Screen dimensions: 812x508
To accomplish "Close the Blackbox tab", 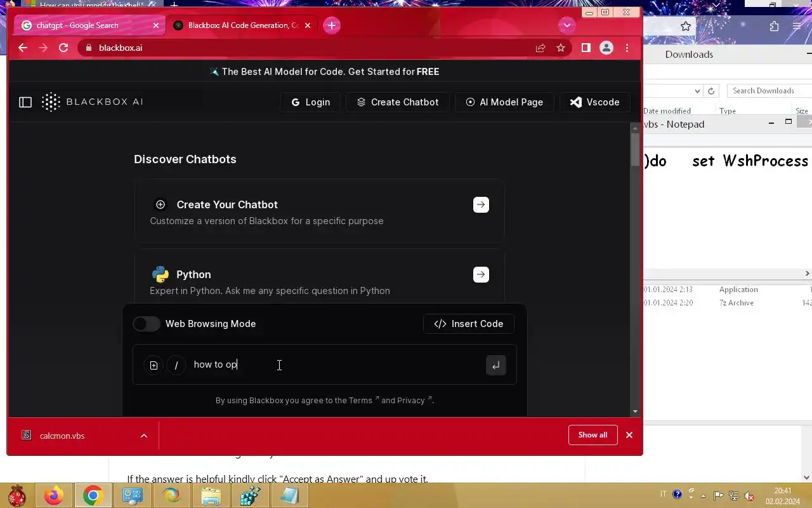I will point(308,25).
